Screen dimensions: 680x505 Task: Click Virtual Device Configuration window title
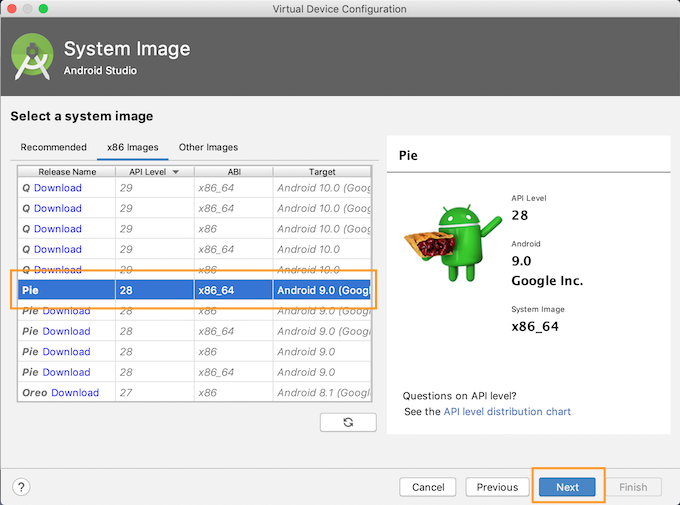pyautogui.click(x=340, y=9)
